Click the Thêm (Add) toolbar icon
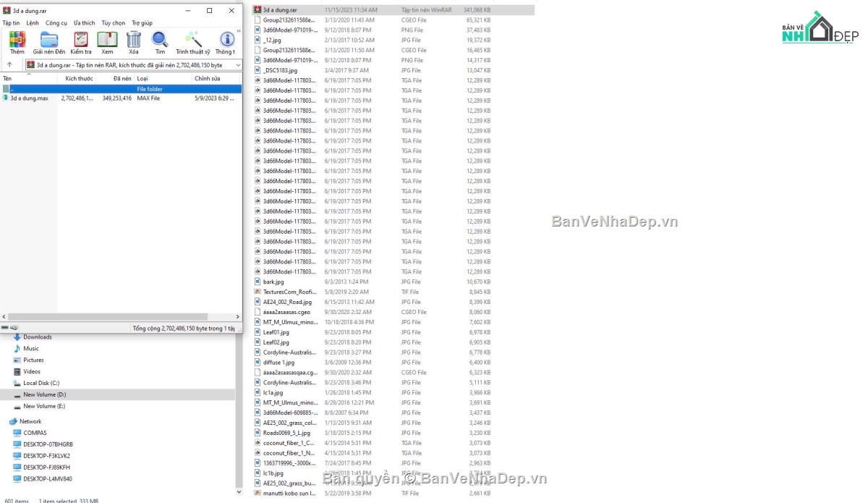The height and width of the screenshot is (503, 868). click(x=17, y=42)
